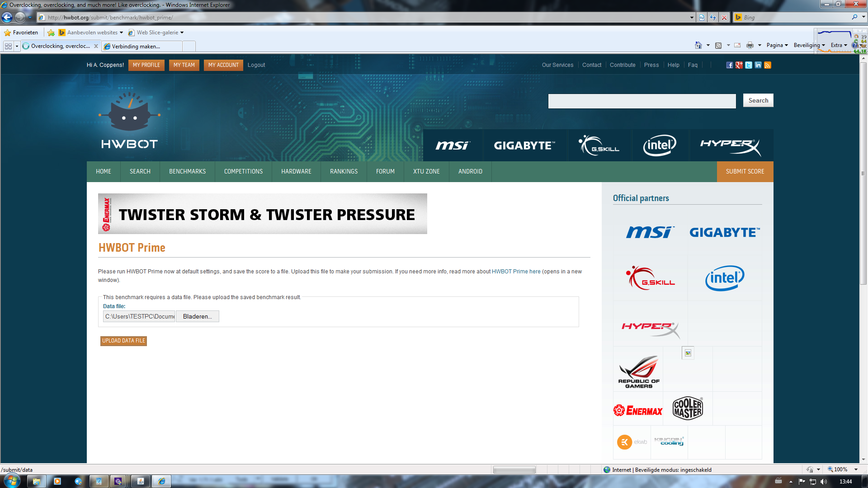This screenshot has height=488, width=868.
Task: Click the read mail envelope icon
Action: pos(737,45)
